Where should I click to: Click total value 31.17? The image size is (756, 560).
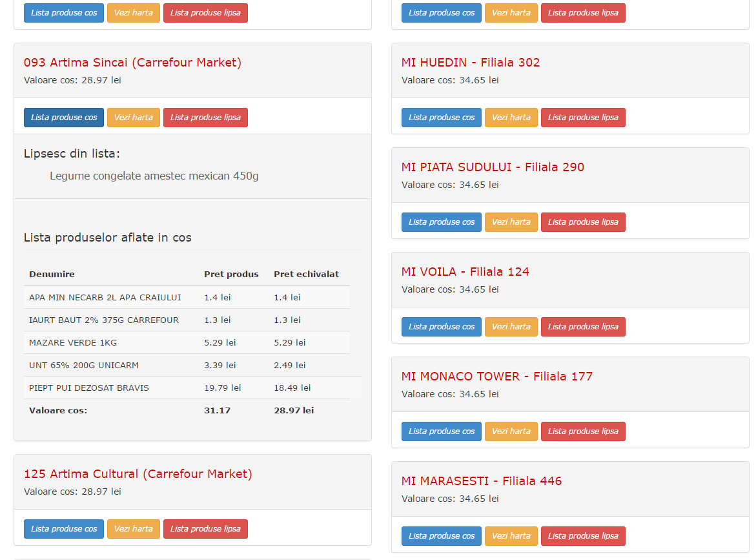(217, 411)
